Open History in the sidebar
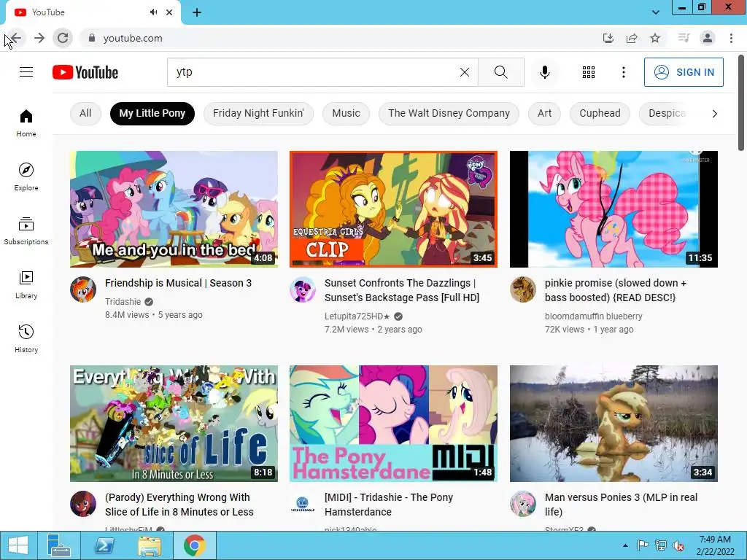The image size is (747, 560). tap(26, 338)
